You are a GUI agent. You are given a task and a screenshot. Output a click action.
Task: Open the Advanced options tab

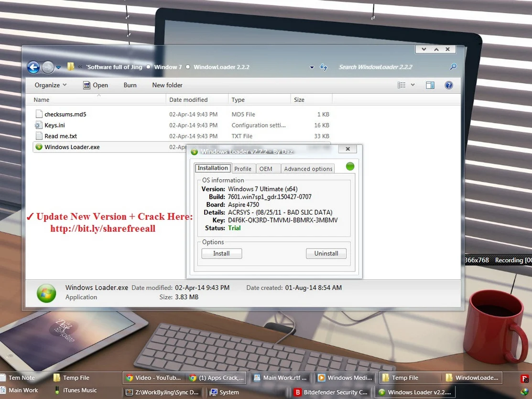[308, 169]
